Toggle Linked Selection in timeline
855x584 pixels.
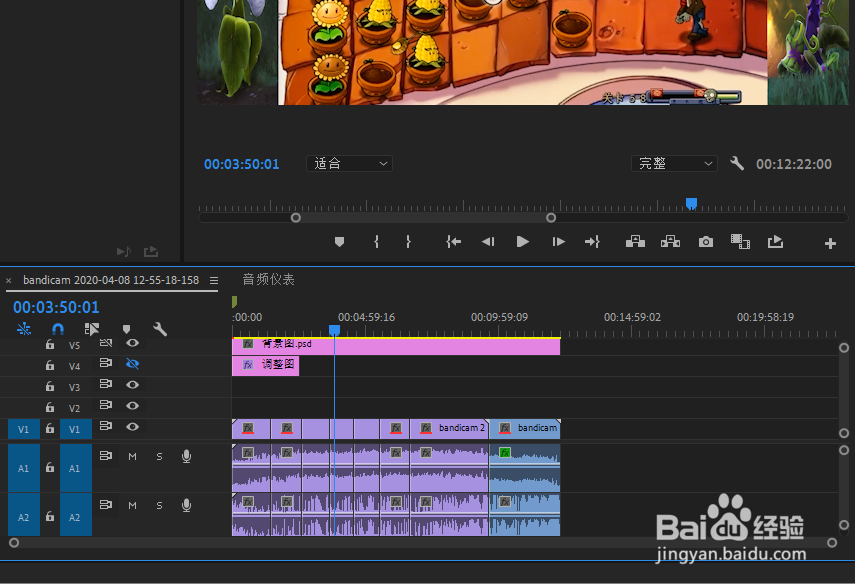tap(92, 329)
